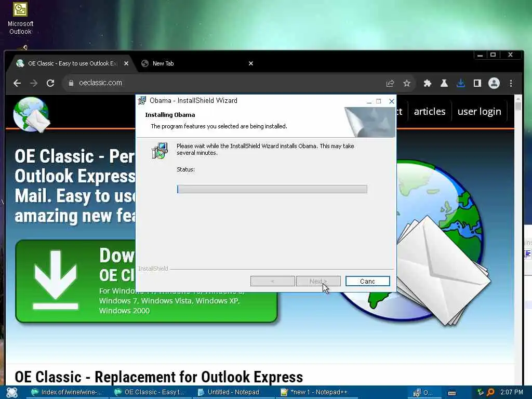
Task: Toggle Chrome side panel icon
Action: [477, 83]
